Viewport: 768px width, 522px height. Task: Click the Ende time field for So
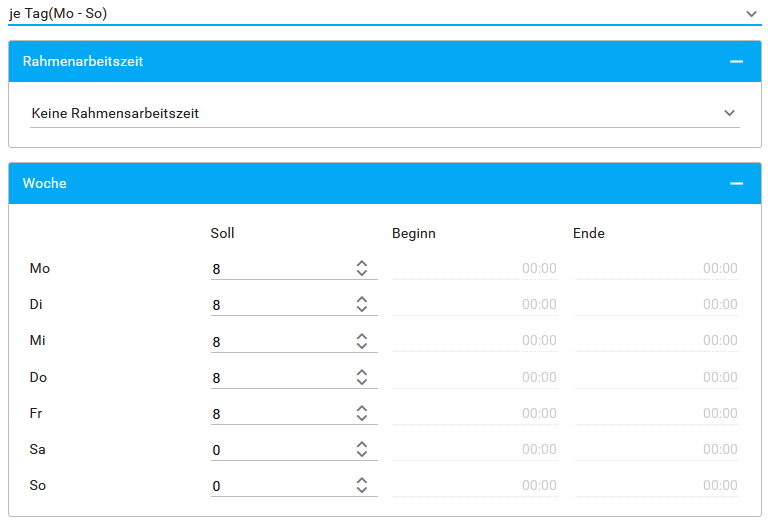(x=656, y=485)
